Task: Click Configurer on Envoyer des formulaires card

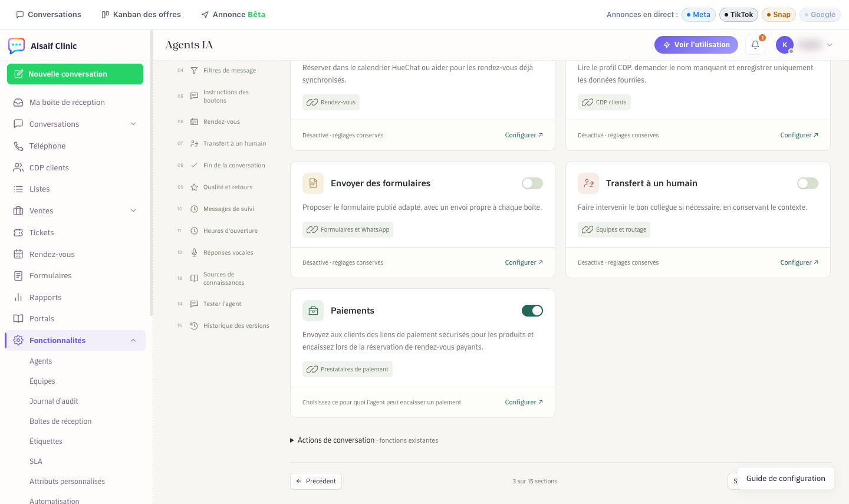Action: [x=524, y=263]
